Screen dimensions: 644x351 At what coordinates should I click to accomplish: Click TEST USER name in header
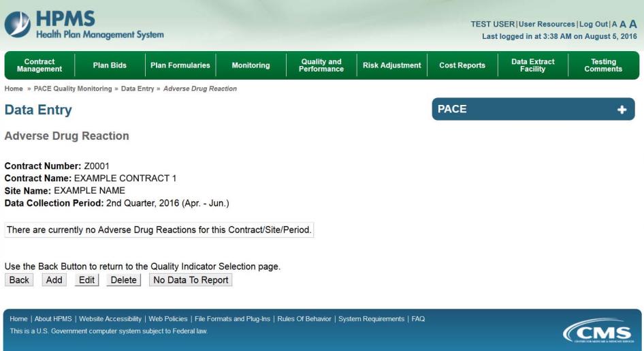coord(492,25)
